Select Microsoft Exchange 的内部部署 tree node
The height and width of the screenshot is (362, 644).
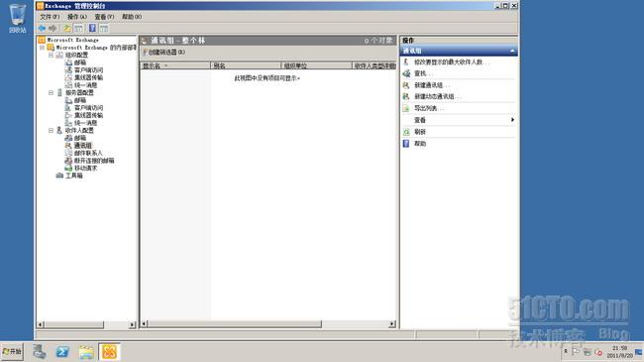pyautogui.click(x=96, y=48)
